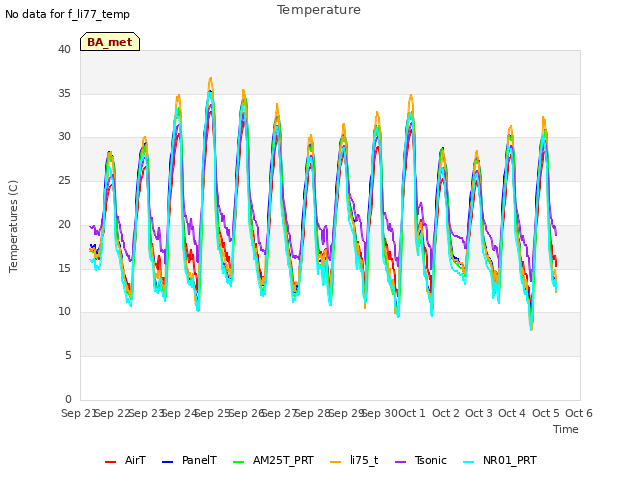The height and width of the screenshot is (480, 640).
Task: Click the BA_met annotation label
Action: (110, 42)
